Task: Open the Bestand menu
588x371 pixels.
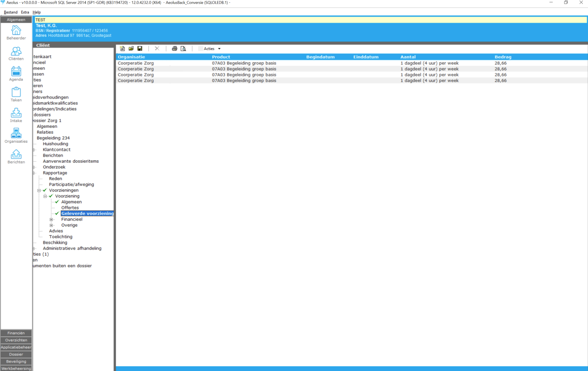Action: coord(10,12)
